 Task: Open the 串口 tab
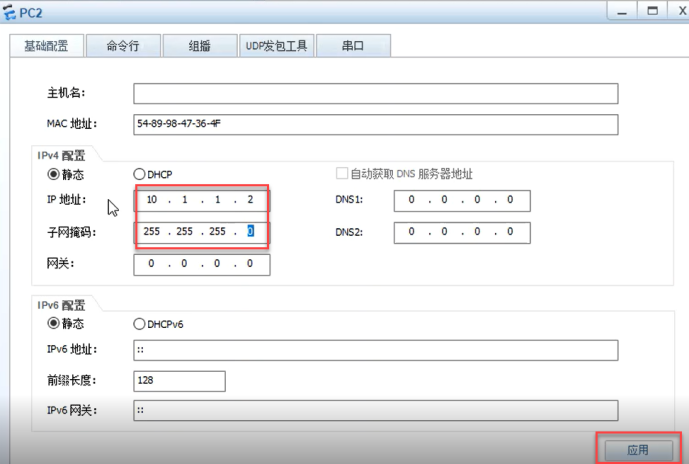[x=353, y=46]
